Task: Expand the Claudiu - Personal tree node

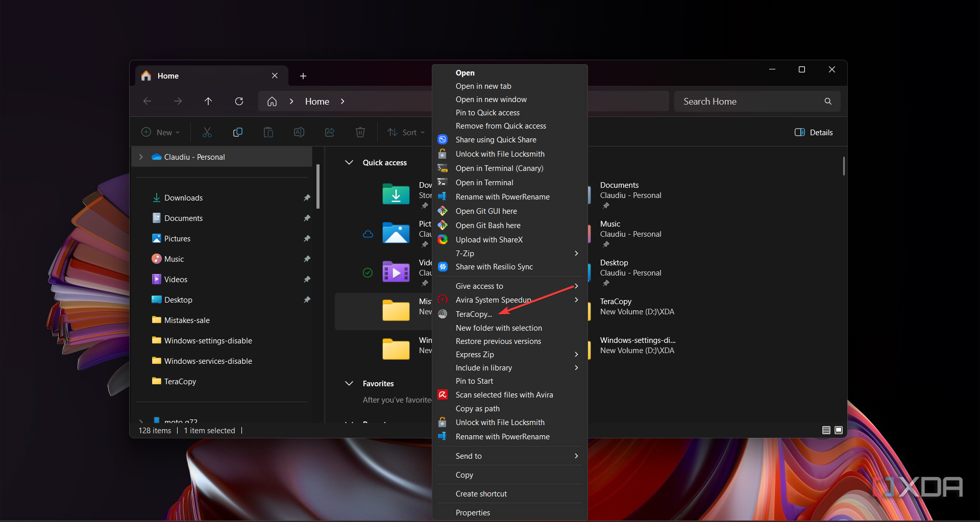Action: coord(141,157)
